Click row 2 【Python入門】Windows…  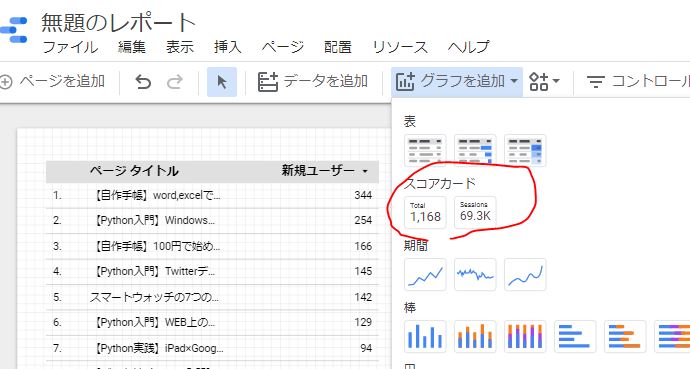(x=212, y=220)
